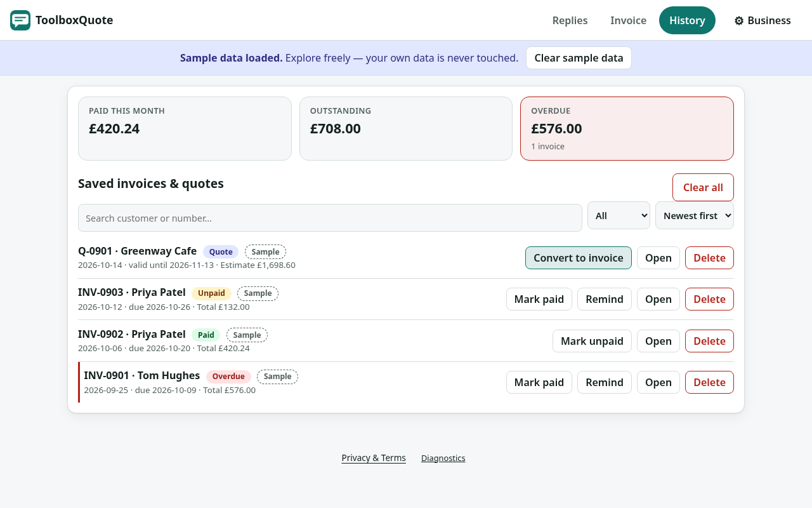
Task: Select the History tab
Action: pyautogui.click(x=687, y=20)
